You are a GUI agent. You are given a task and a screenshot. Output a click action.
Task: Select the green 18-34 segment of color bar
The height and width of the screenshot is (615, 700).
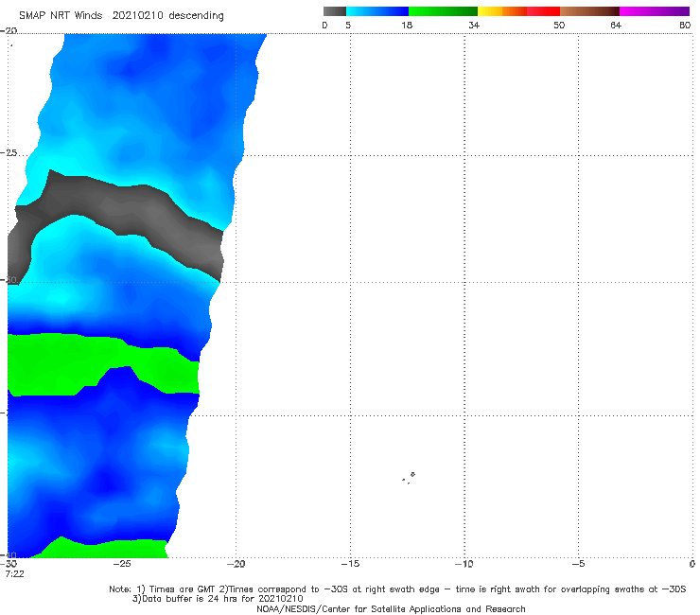point(443,11)
